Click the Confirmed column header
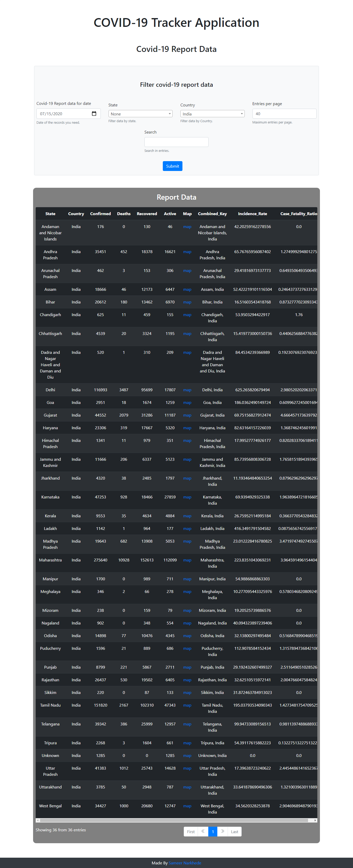Viewport: 353px width, 868px height. pos(101,214)
